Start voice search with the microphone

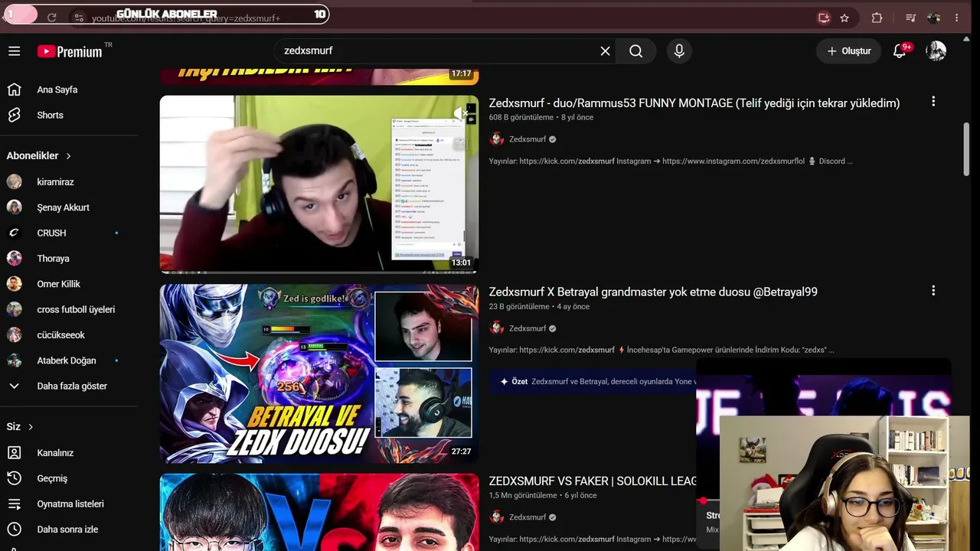pos(679,51)
